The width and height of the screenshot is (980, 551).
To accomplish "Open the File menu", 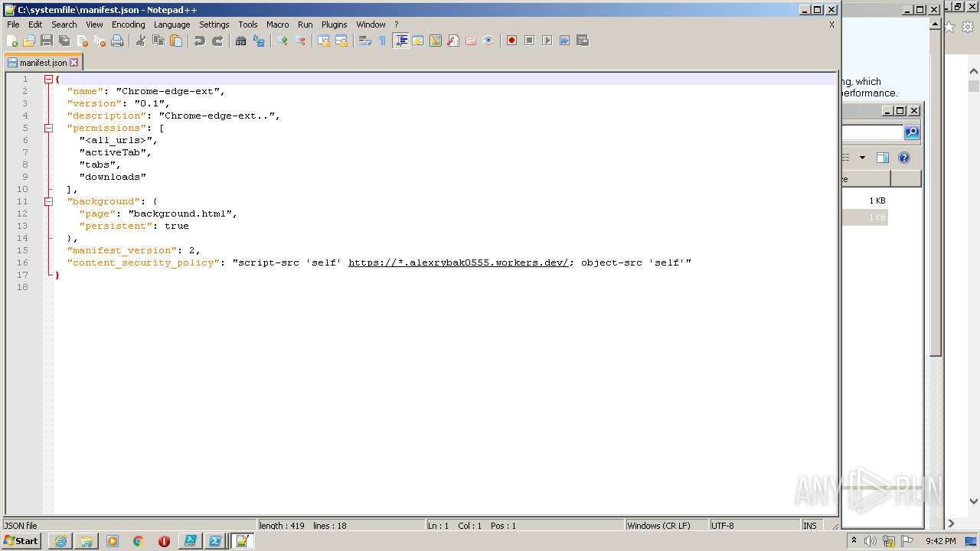I will coord(13,24).
